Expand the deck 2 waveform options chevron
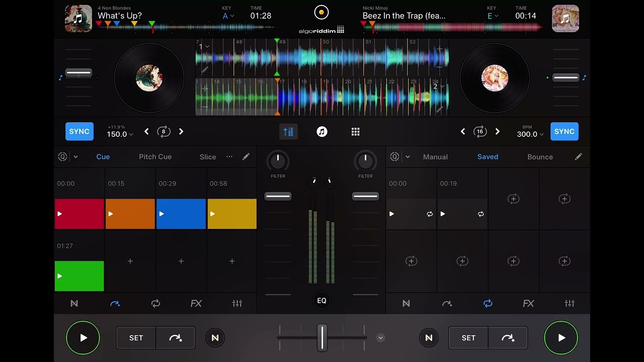This screenshot has width=644, height=362. point(442,86)
